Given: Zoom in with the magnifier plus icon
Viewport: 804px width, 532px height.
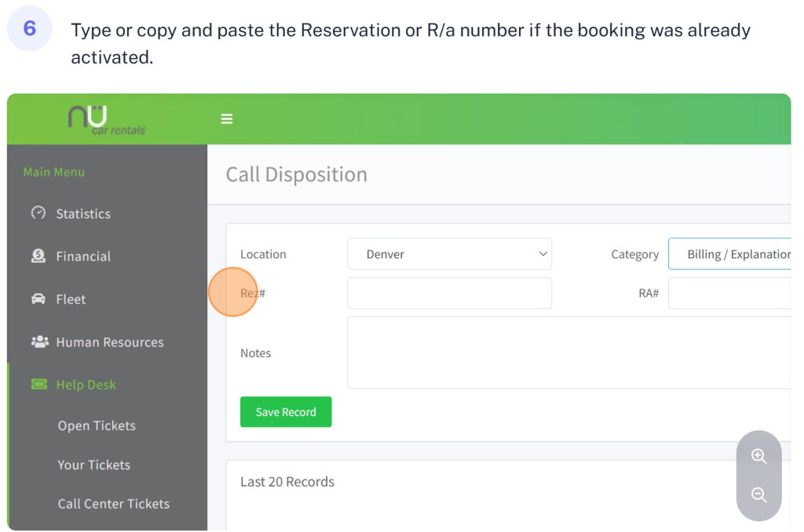Looking at the screenshot, I should tap(758, 457).
